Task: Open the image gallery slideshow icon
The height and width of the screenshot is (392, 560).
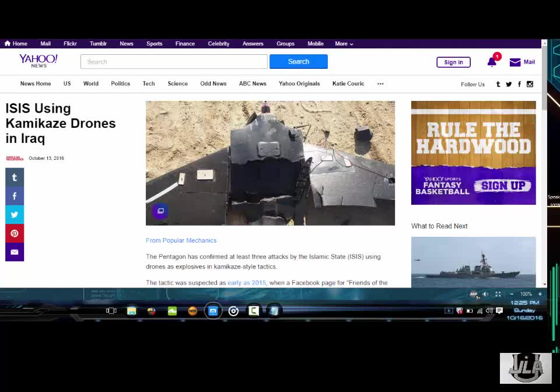Action: [160, 211]
